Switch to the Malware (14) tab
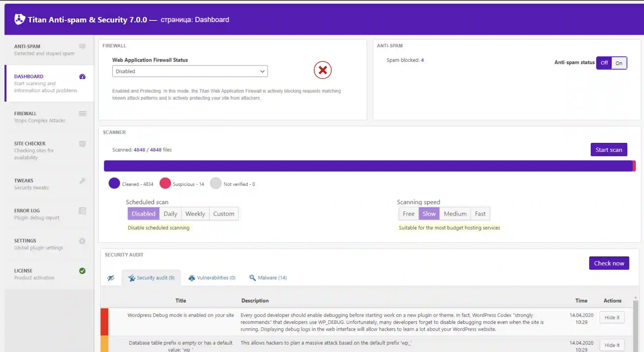Screen dimensions: 644x352 coord(268,278)
